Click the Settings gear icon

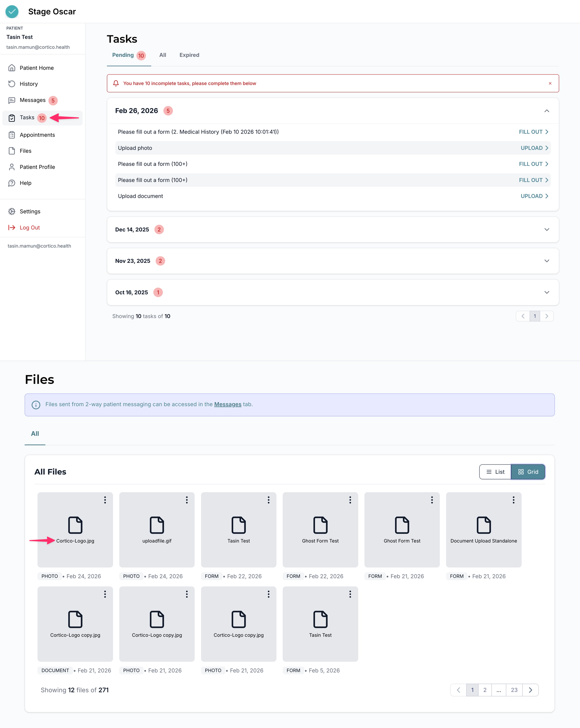(x=12, y=211)
